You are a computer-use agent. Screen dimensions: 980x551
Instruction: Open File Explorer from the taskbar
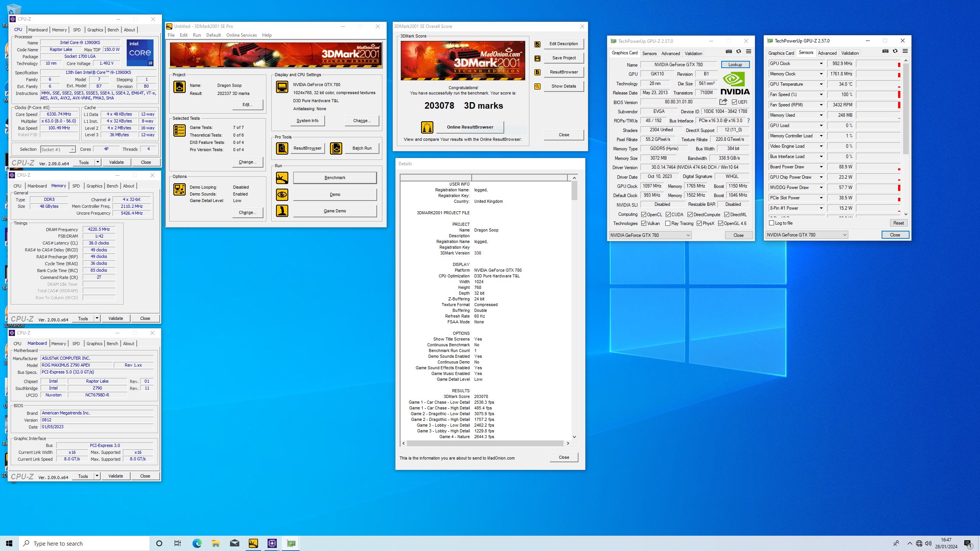[216, 543]
